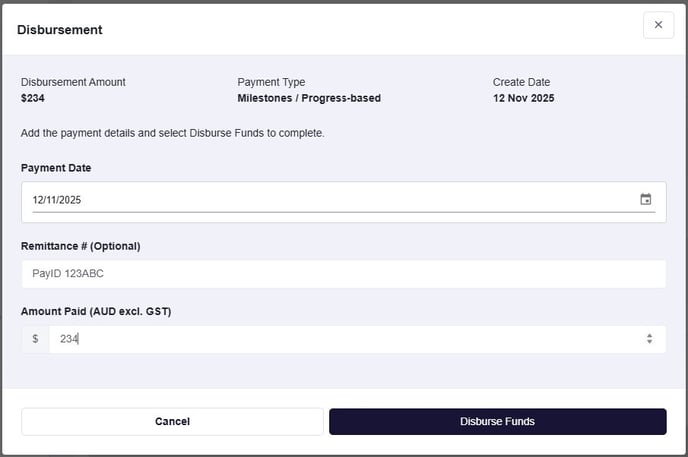Click the Disbursement dialog title

tap(60, 30)
